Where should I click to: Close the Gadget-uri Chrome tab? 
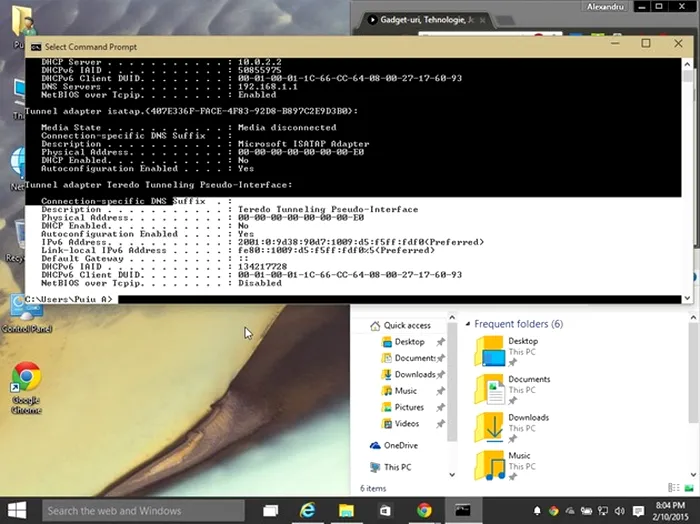[x=483, y=20]
